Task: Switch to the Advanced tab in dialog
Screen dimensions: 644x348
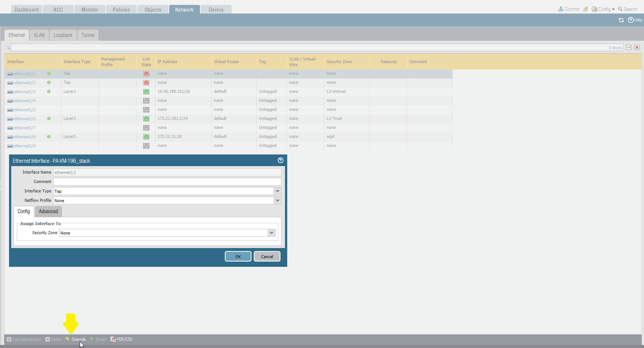Action: [x=48, y=212]
